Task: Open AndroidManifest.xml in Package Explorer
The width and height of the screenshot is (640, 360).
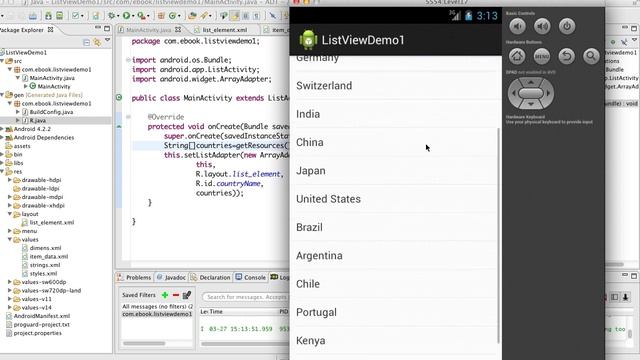Action: click(x=42, y=316)
